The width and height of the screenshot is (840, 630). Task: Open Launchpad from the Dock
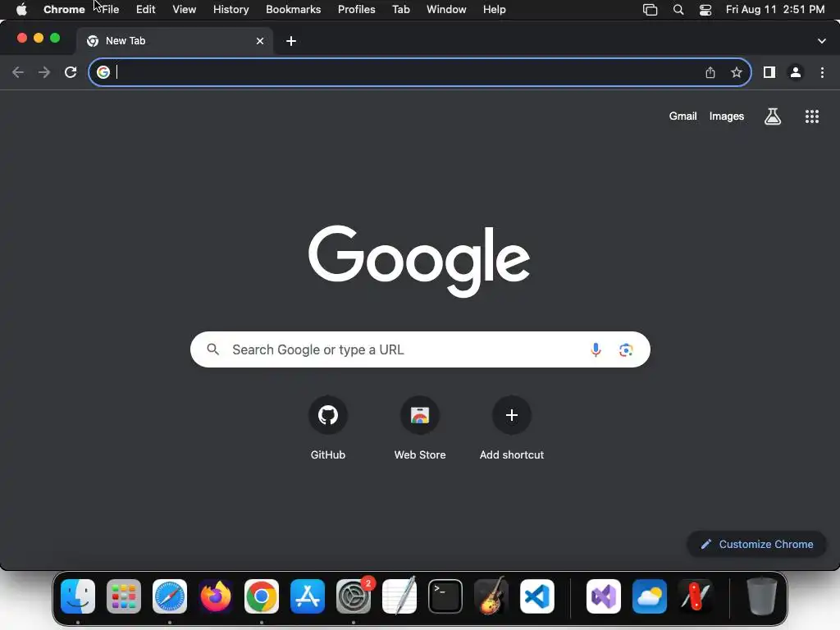tap(124, 596)
